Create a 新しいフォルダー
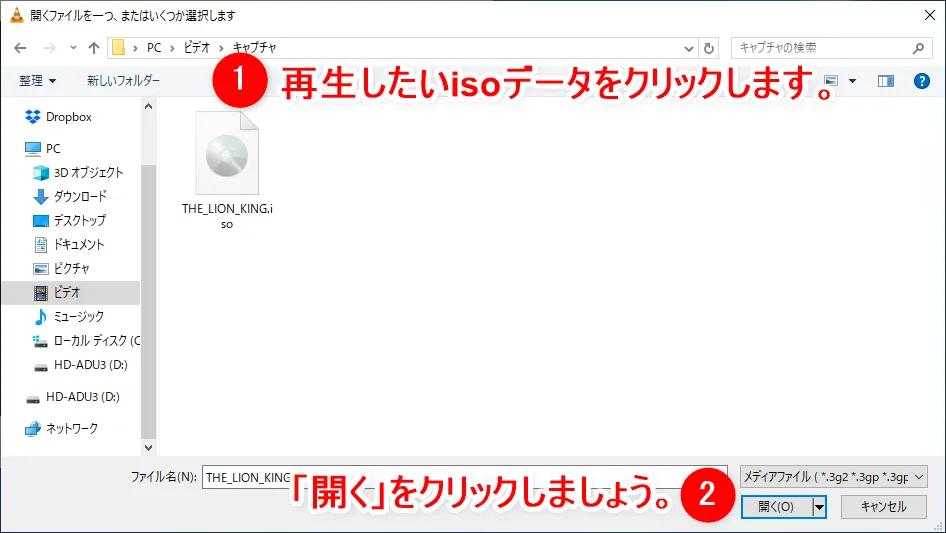Viewport: 946px width, 533px height. (x=124, y=81)
